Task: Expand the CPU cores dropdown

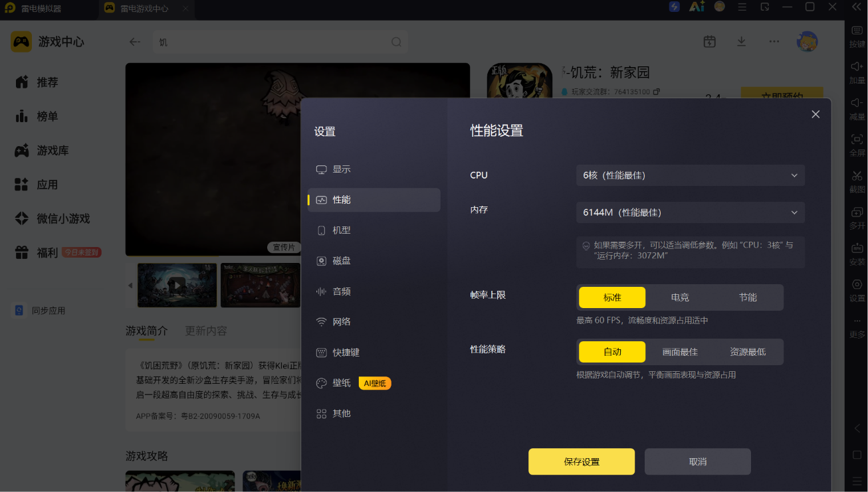Action: pyautogui.click(x=691, y=175)
